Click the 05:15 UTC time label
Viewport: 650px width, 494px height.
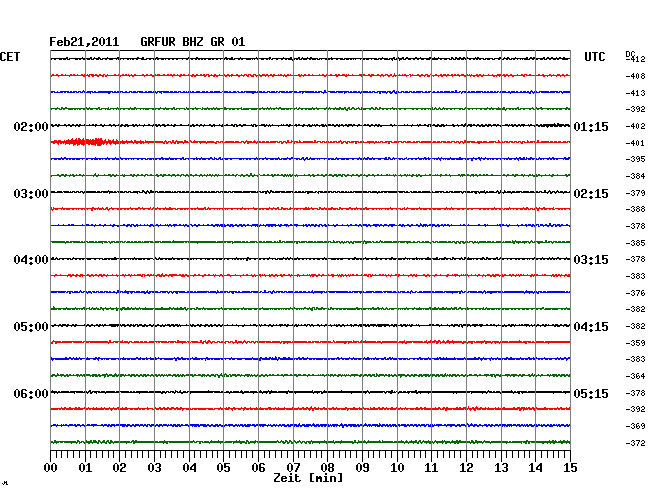[x=591, y=393]
